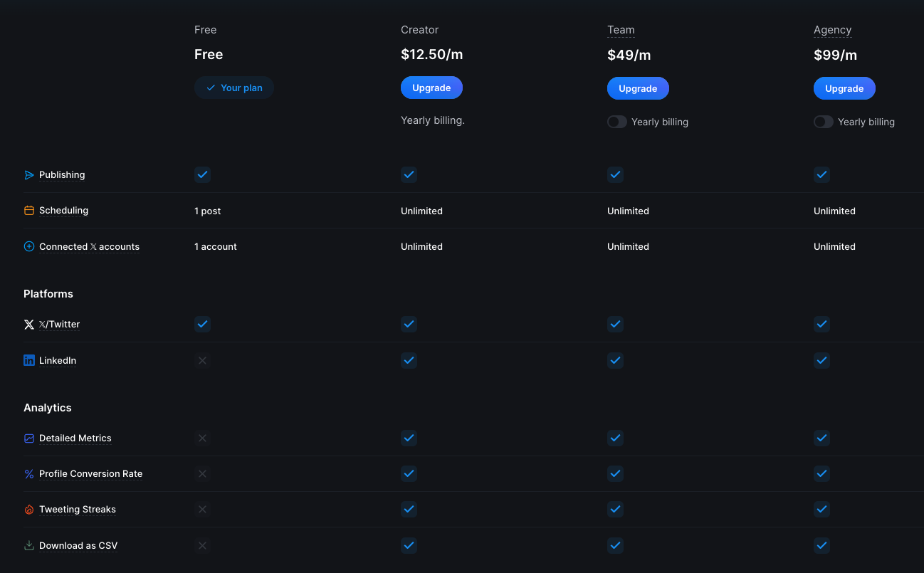Viewport: 924px width, 573px height.
Task: Click the Publishing paper plane icon
Action: (x=29, y=175)
